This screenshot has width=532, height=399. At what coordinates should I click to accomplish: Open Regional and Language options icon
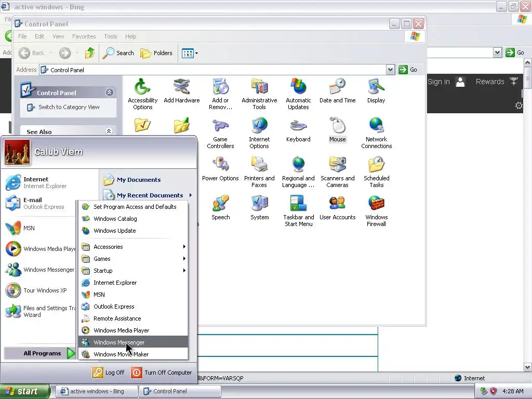click(298, 172)
